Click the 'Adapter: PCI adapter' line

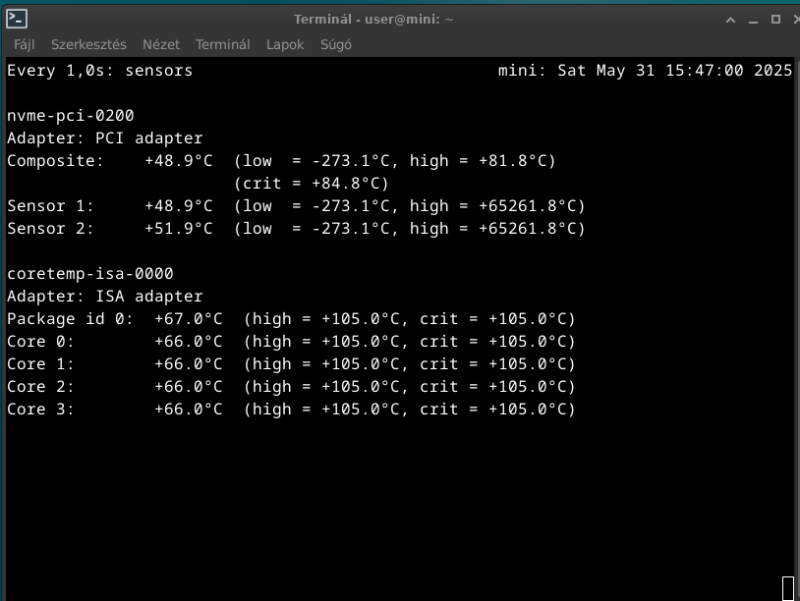(105, 138)
